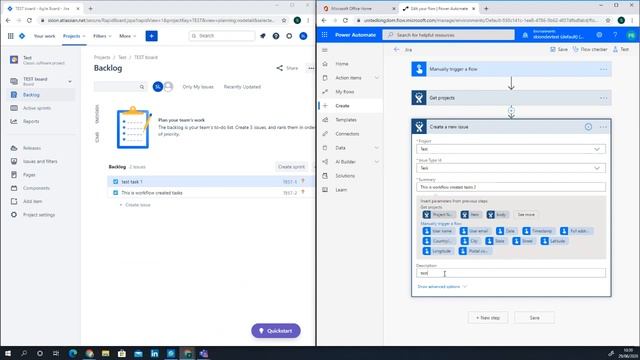Click See more dynamic content link
Screen dimensions: 640x360
[526, 215]
